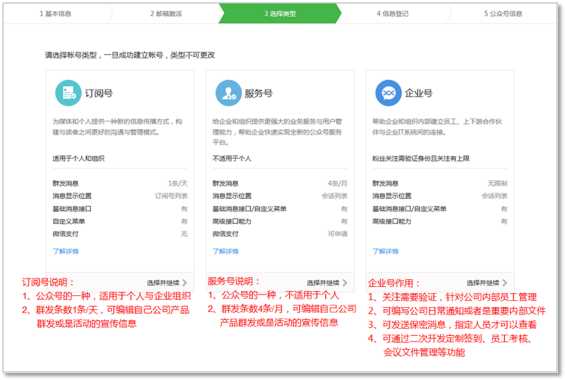Go to step 5 公众号信息

point(503,14)
